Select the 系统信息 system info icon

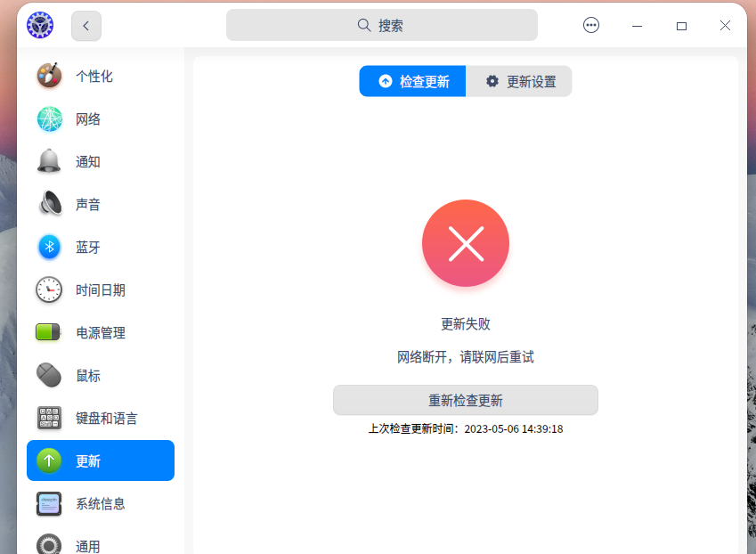pyautogui.click(x=49, y=503)
